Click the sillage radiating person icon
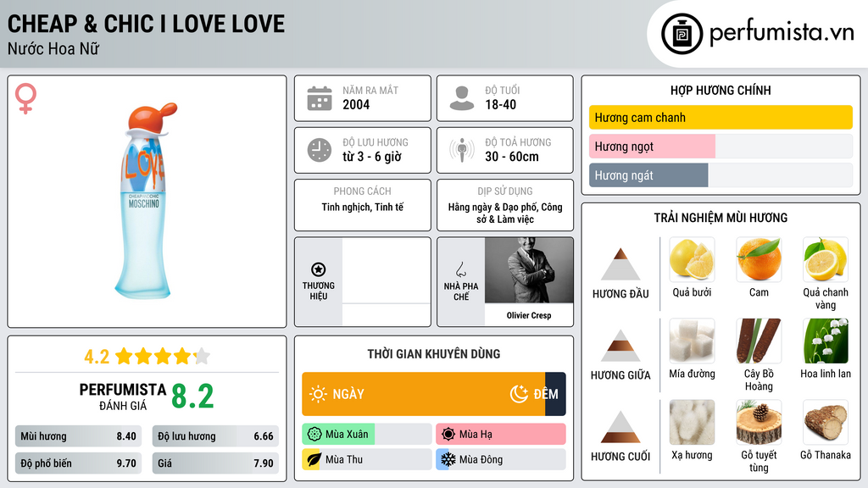The width and height of the screenshot is (868, 488). (462, 150)
